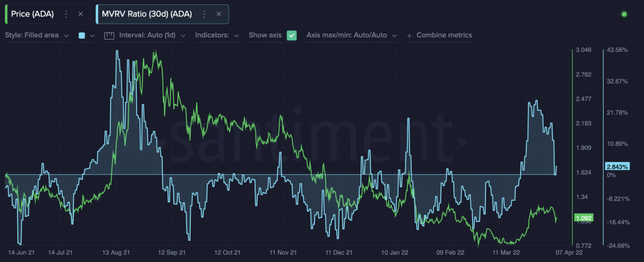Viewport: 644px width, 262px height.
Task: Open the MVRV Ratio (30d) options menu
Action: (x=204, y=14)
